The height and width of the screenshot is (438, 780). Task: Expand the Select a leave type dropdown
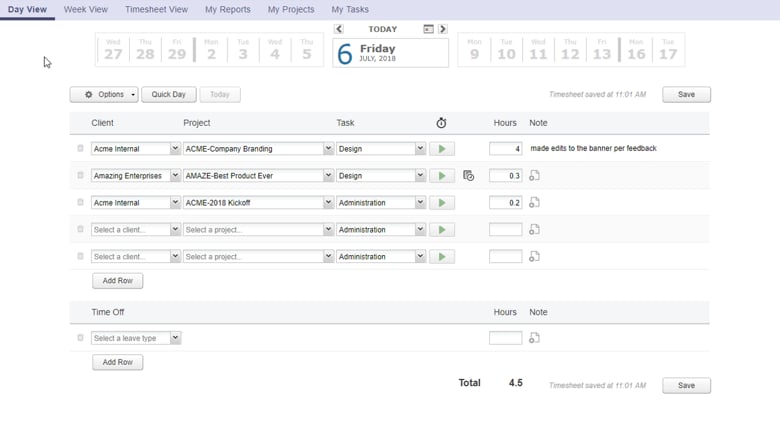[x=175, y=338]
